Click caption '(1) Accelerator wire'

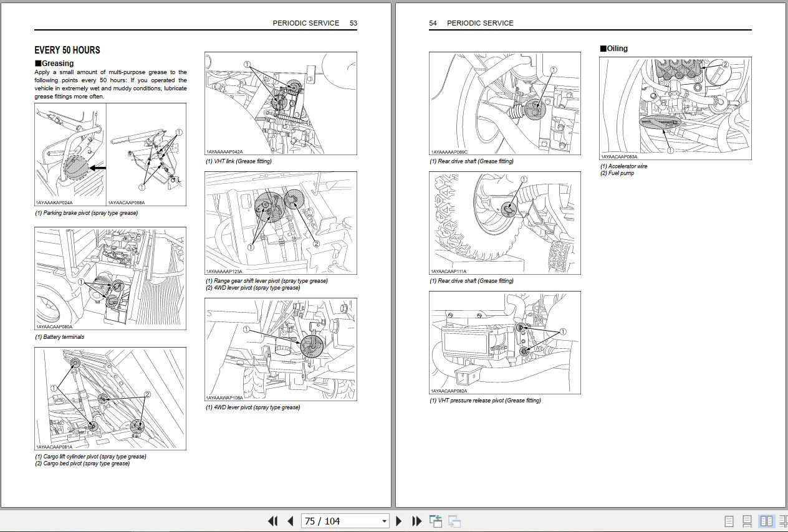tap(624, 166)
